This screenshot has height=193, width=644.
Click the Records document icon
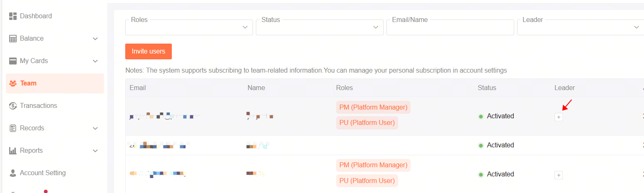pyautogui.click(x=13, y=128)
